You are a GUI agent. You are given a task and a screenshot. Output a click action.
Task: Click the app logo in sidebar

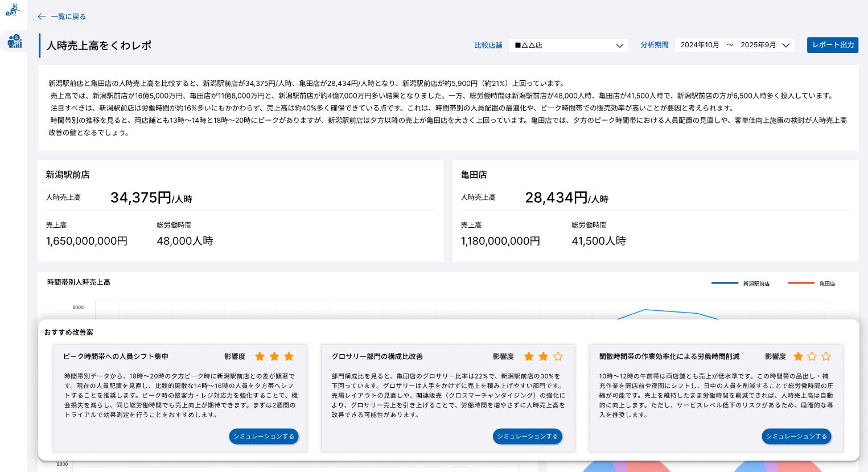click(x=13, y=10)
